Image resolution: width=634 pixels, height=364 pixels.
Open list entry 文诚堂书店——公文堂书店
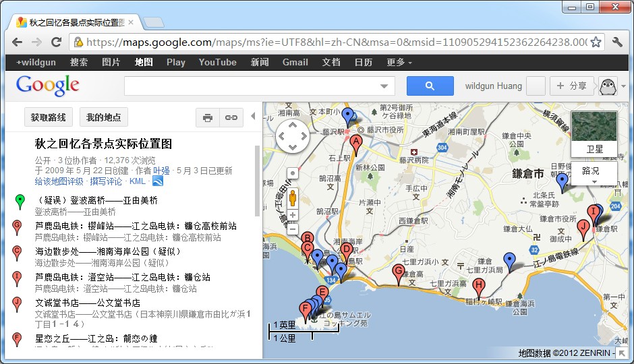click(87, 303)
